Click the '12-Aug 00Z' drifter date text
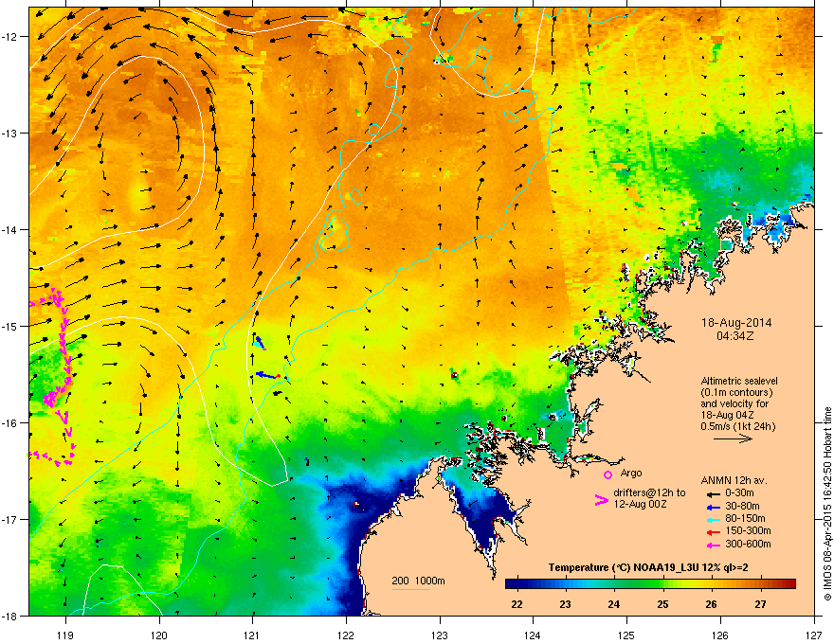834x644 pixels. [x=640, y=504]
